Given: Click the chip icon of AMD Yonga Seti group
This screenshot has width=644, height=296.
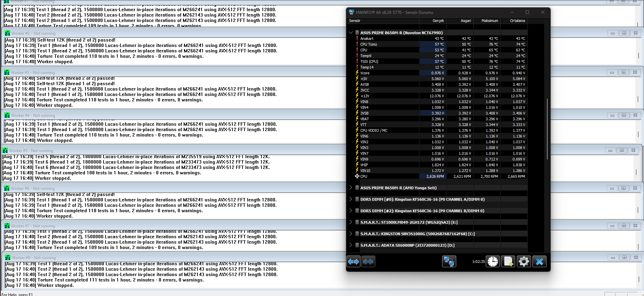Looking at the screenshot, I should [x=357, y=188].
